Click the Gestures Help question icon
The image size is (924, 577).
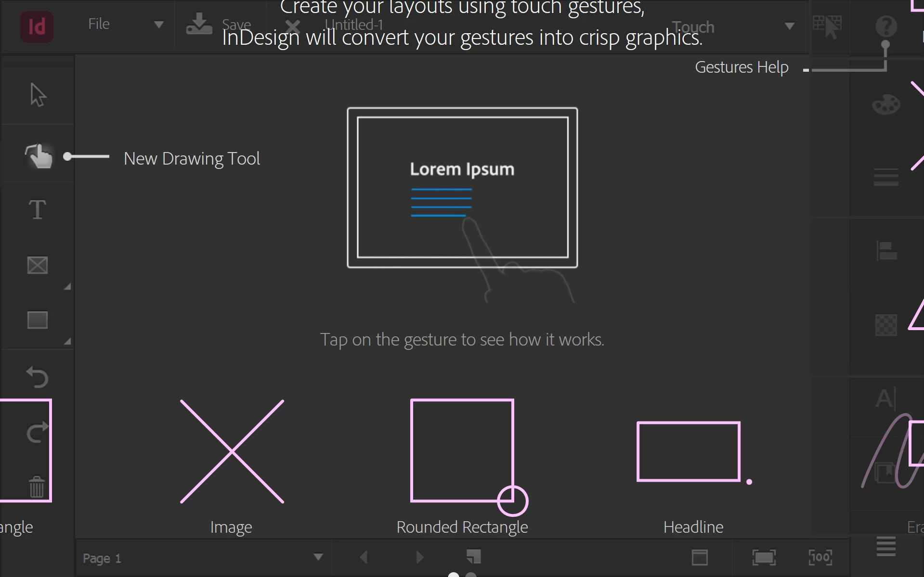coord(886,26)
